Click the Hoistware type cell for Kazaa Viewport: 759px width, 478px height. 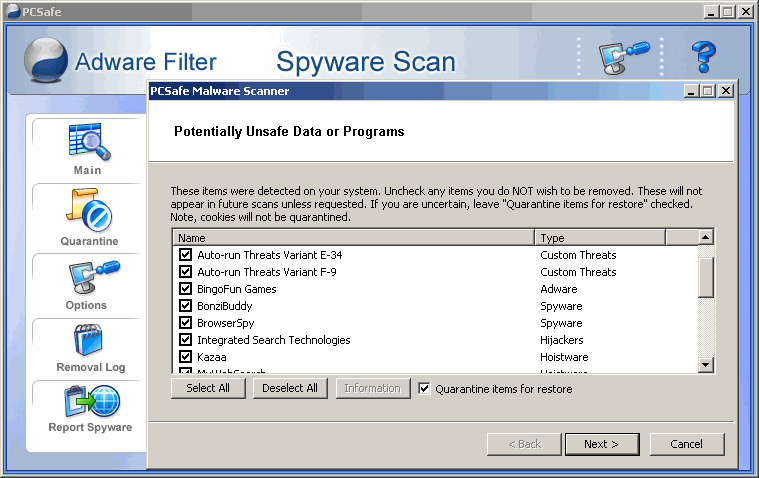564,357
